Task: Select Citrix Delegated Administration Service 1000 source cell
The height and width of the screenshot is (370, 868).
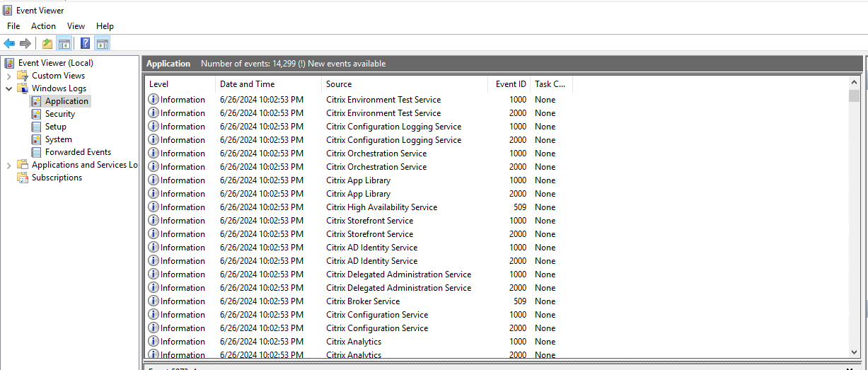Action: tap(398, 274)
